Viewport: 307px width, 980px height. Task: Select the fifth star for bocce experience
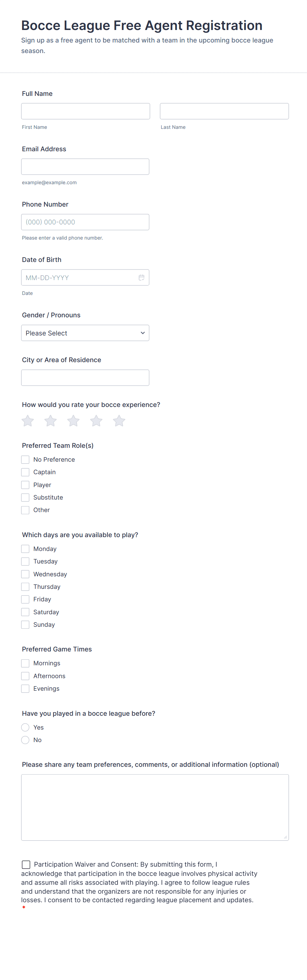[119, 421]
